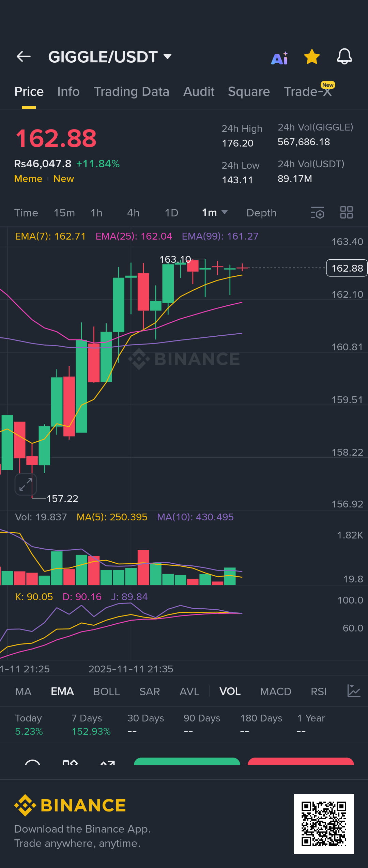The height and width of the screenshot is (868, 368).
Task: Toggle the VOL indicator
Action: tap(230, 691)
